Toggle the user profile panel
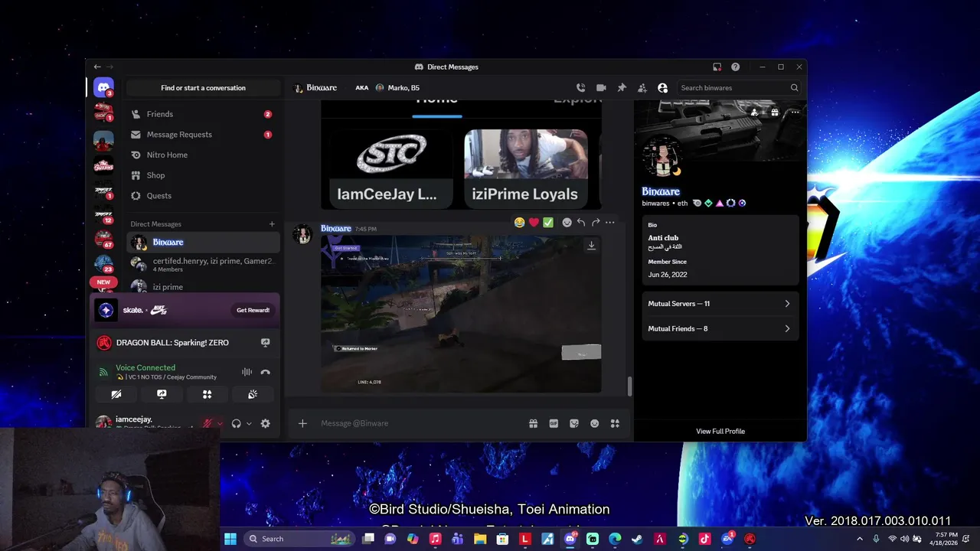980x551 pixels. 663,88
